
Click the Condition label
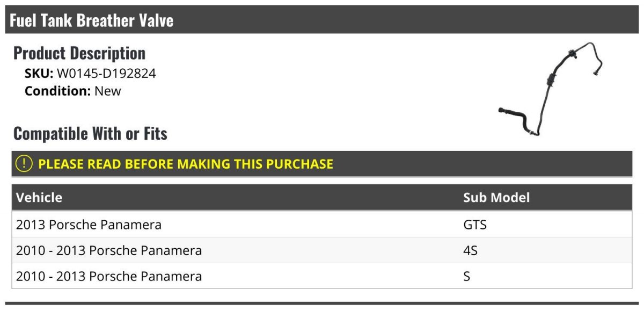coord(58,91)
